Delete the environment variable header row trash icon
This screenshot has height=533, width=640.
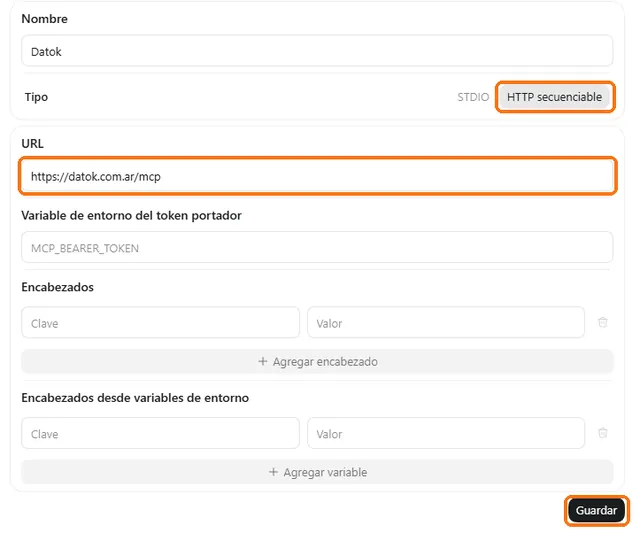click(602, 433)
